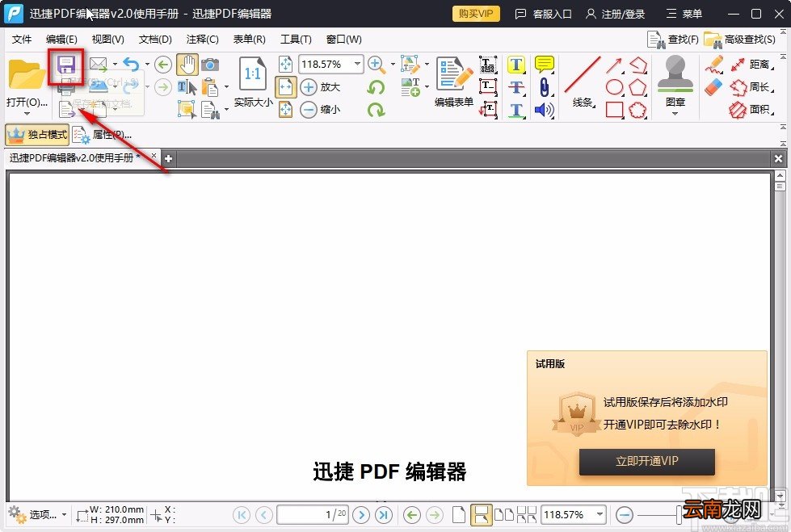Toggle exclusive mode (独占模式)
Image resolution: width=791 pixels, height=532 pixels.
37,135
